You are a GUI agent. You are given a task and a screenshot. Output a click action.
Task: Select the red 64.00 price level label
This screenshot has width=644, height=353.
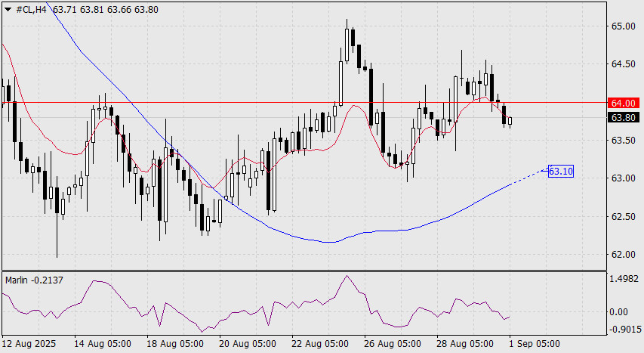pyautogui.click(x=623, y=103)
